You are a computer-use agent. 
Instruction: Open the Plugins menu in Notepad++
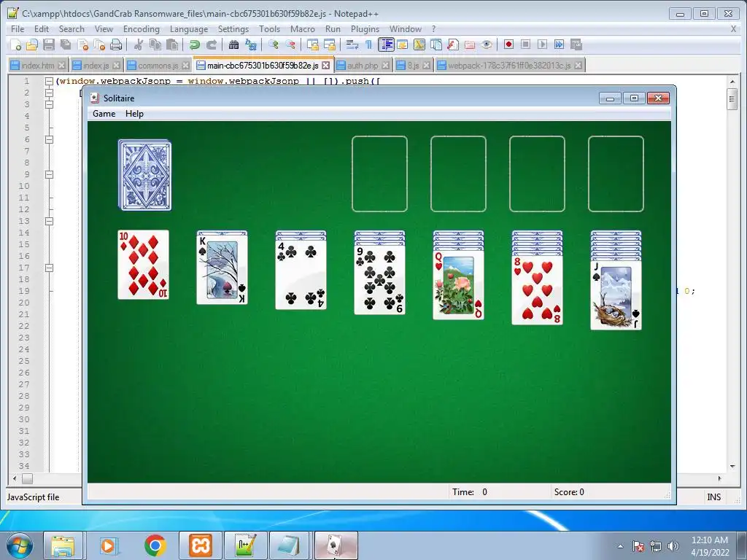365,29
